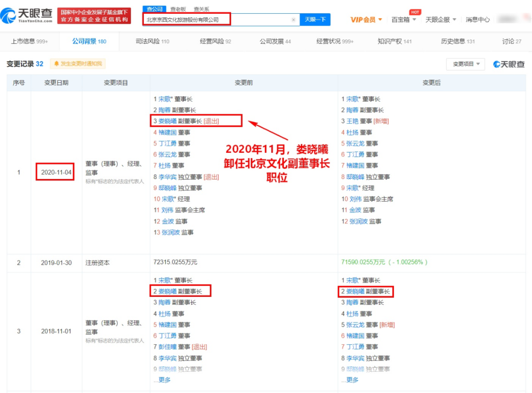Open the 历史信息 tab
The width and height of the screenshot is (532, 393).
click(458, 41)
